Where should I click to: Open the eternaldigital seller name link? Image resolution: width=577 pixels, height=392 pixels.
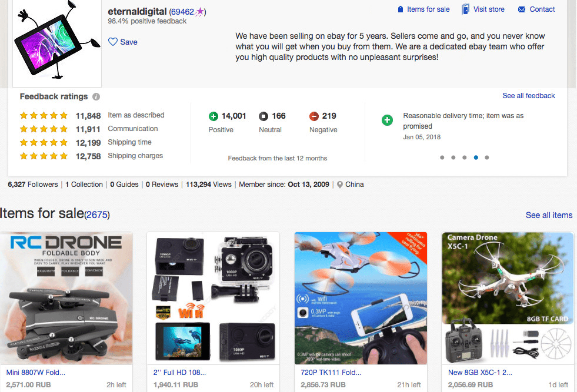tap(137, 11)
